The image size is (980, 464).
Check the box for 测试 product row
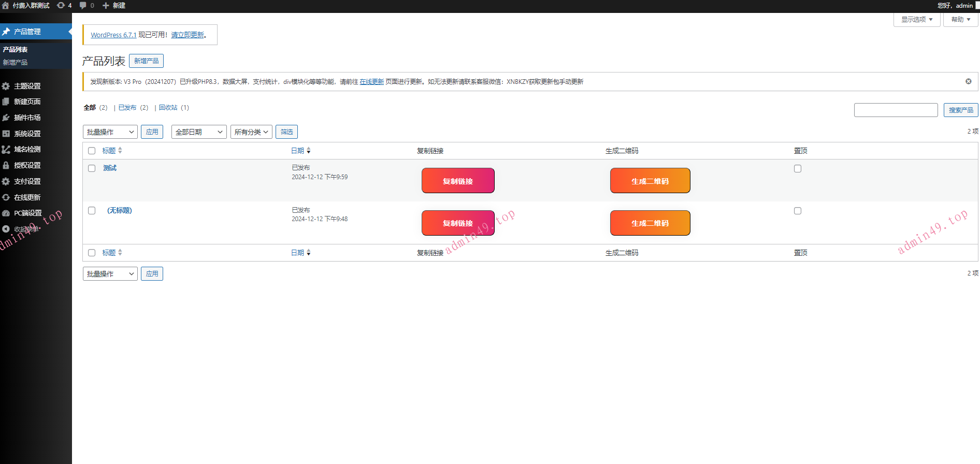pos(92,168)
